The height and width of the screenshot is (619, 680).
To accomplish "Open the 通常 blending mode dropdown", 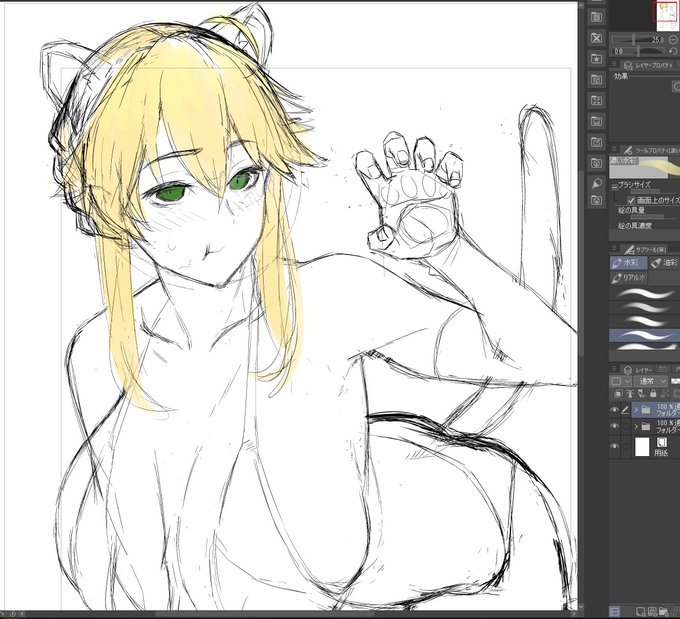I will click(651, 381).
